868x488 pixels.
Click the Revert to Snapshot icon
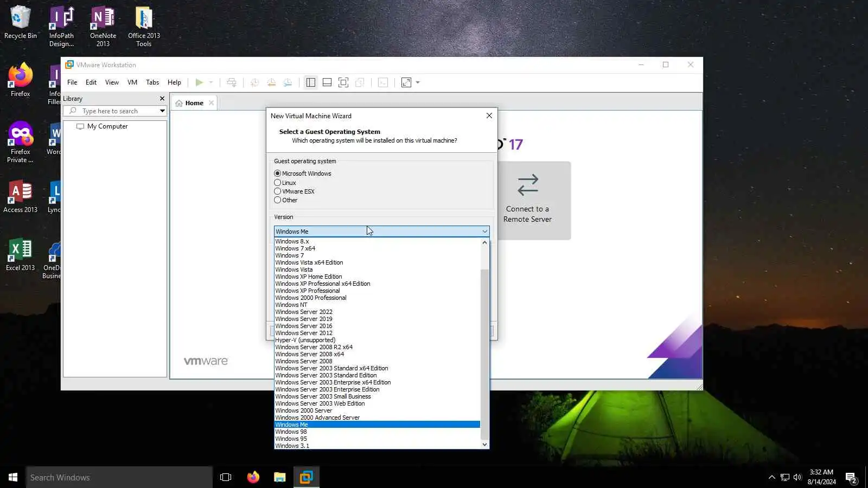pos(271,82)
